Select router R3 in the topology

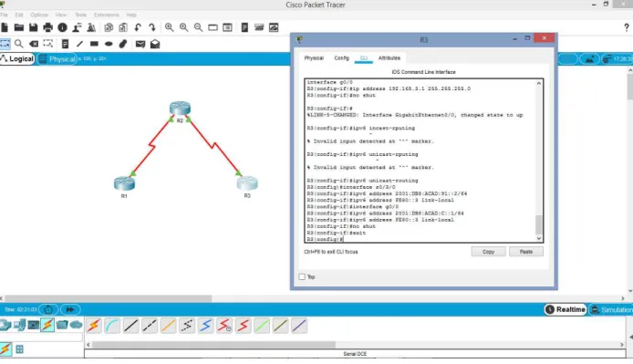pos(247,183)
